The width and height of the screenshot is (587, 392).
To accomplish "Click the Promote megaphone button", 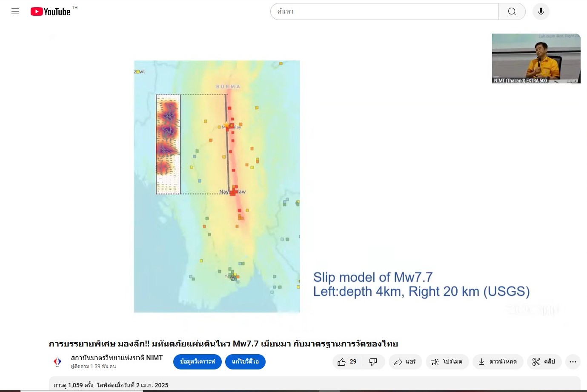I will pos(447,362).
